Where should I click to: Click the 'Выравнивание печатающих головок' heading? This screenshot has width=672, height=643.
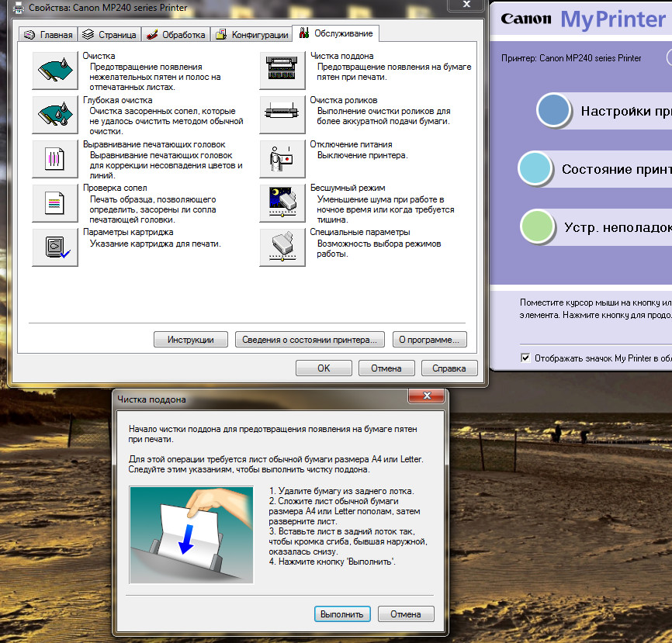(x=154, y=144)
